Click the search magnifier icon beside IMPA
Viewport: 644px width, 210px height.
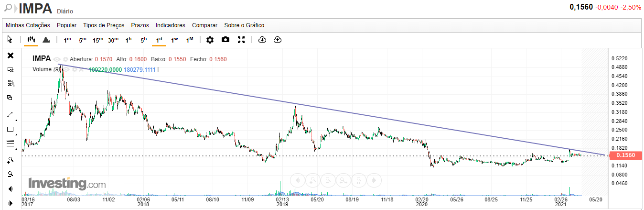(x=8, y=7)
